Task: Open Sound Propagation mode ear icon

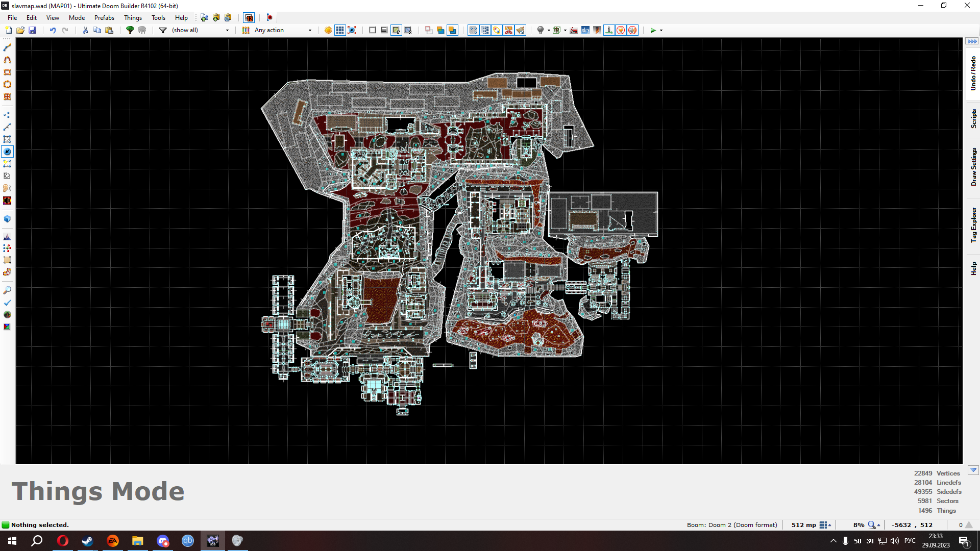Action: click(x=7, y=188)
